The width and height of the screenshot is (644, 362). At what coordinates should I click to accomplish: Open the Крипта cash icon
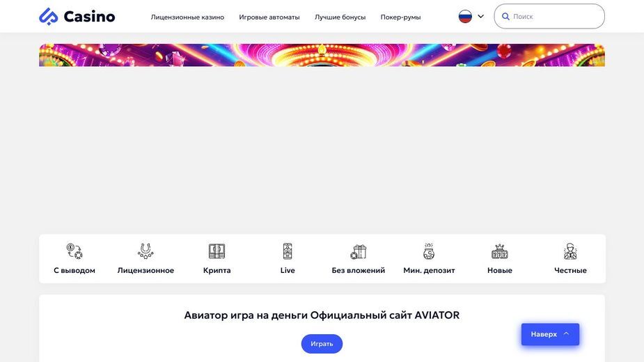(x=217, y=251)
